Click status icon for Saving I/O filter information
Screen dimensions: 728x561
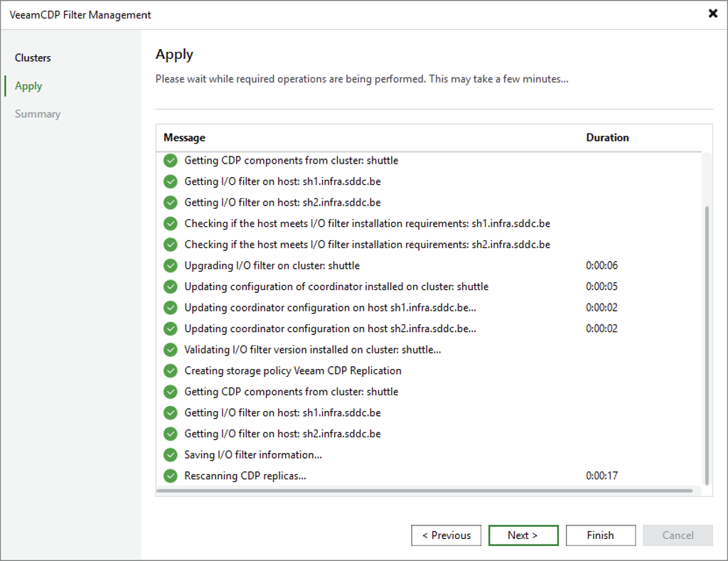coord(171,455)
